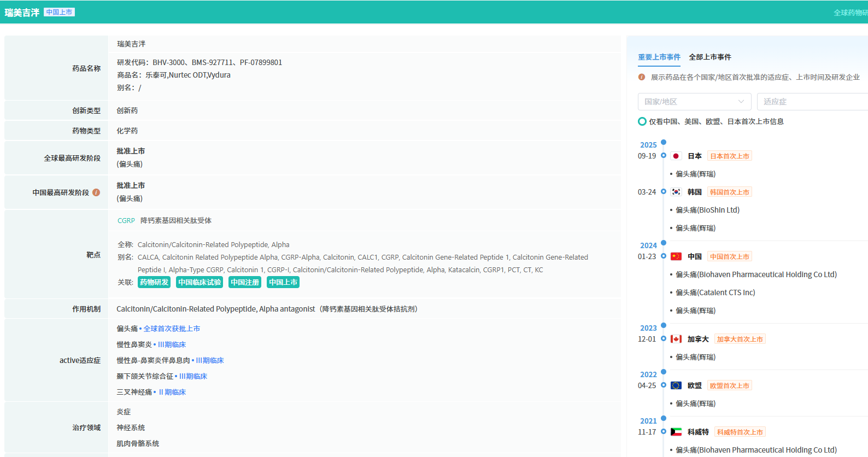Click the Kuwait flag icon

click(x=676, y=432)
